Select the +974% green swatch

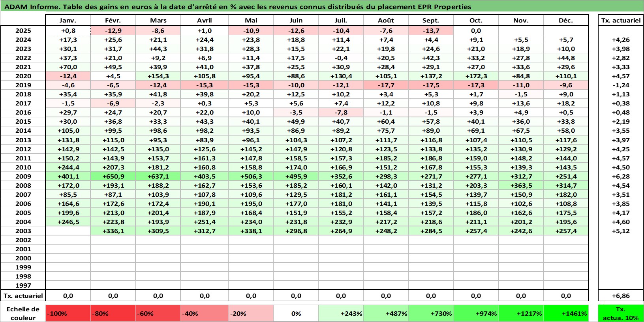(476, 313)
